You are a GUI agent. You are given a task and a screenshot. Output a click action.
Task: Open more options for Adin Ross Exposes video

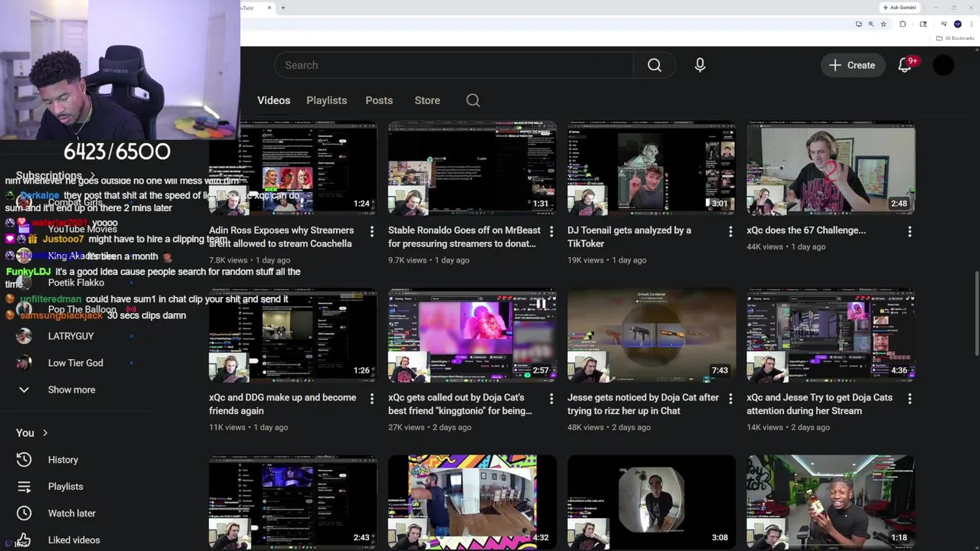[x=371, y=230]
